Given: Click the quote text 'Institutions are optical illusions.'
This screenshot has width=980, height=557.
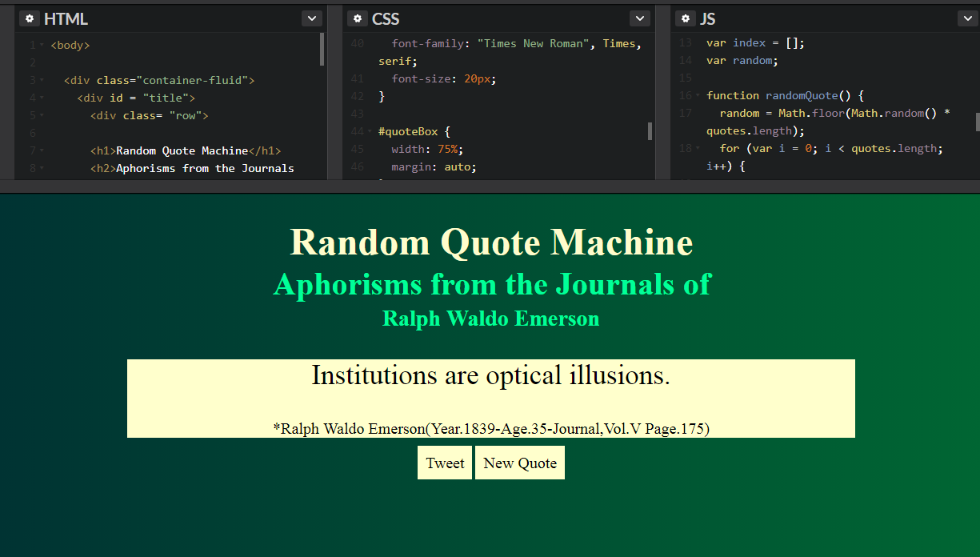Looking at the screenshot, I should point(490,375).
